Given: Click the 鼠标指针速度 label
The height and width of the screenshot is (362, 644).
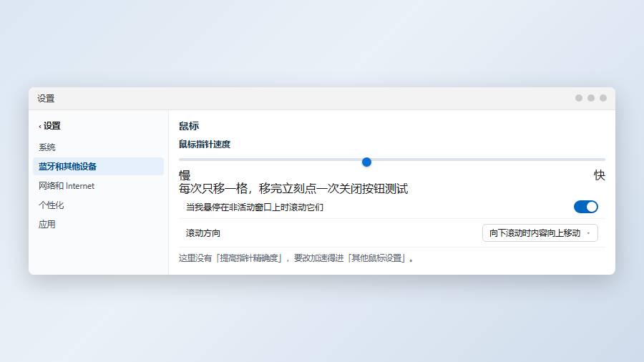Looking at the screenshot, I should point(205,145).
